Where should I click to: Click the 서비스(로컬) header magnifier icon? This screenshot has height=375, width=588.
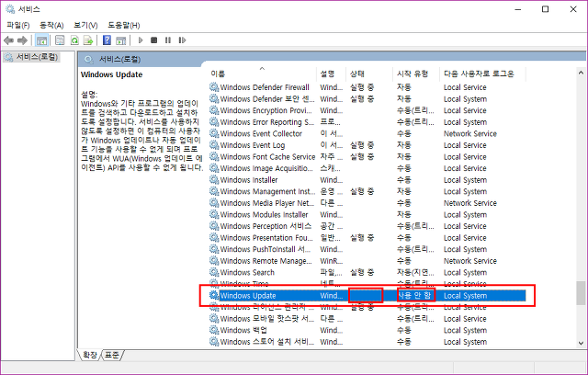click(x=88, y=59)
